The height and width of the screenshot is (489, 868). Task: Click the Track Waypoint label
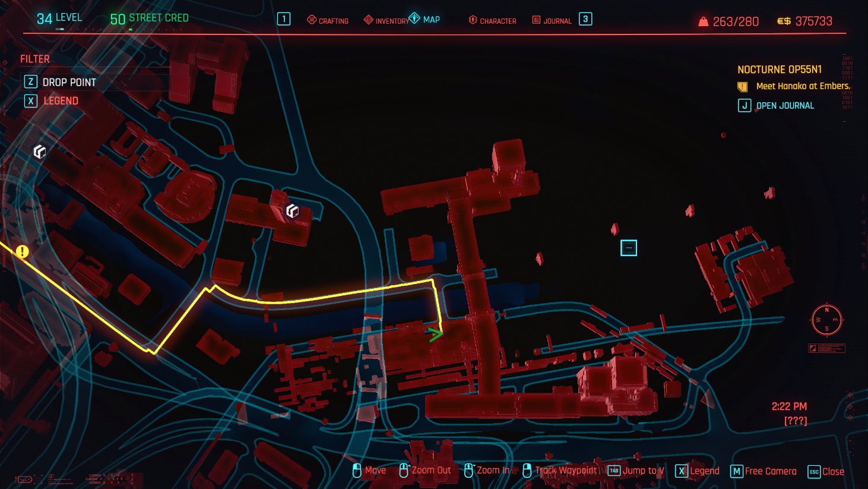[x=566, y=471]
